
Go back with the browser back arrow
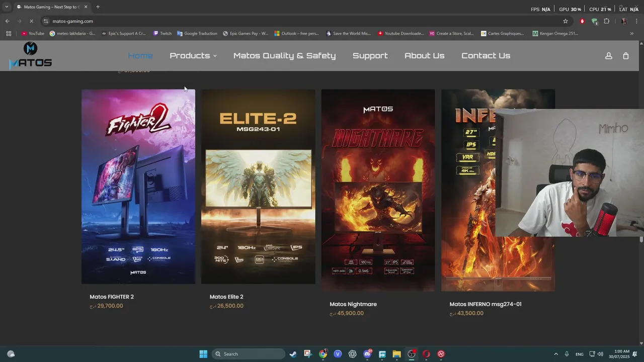[7, 21]
